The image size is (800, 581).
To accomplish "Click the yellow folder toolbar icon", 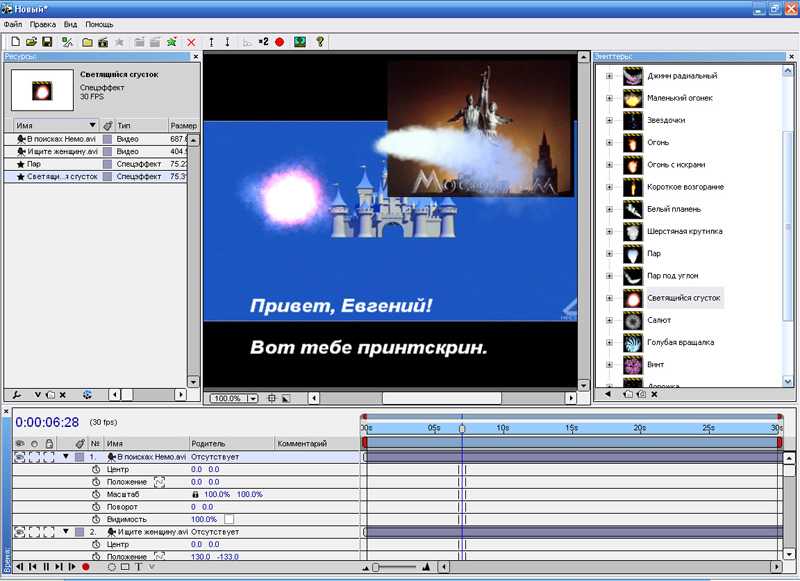I will pos(87,42).
